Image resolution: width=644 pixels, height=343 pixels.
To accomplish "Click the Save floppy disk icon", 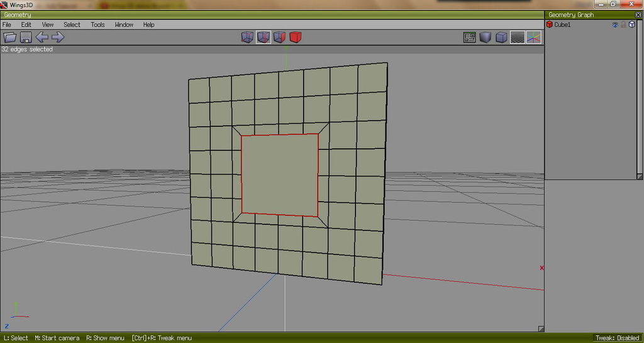I will pos(26,38).
